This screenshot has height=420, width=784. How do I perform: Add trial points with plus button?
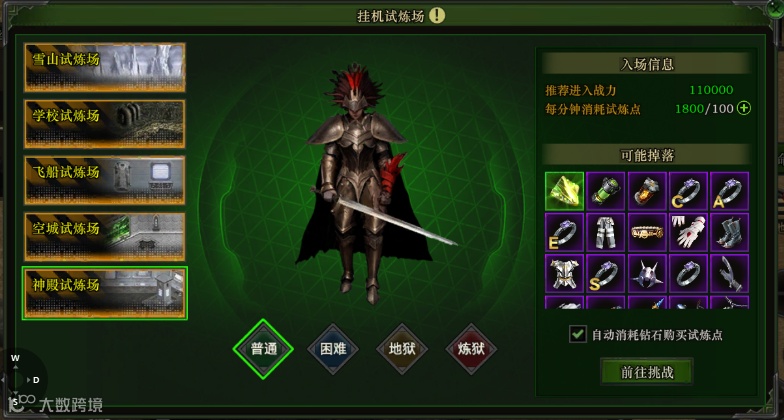pyautogui.click(x=744, y=108)
